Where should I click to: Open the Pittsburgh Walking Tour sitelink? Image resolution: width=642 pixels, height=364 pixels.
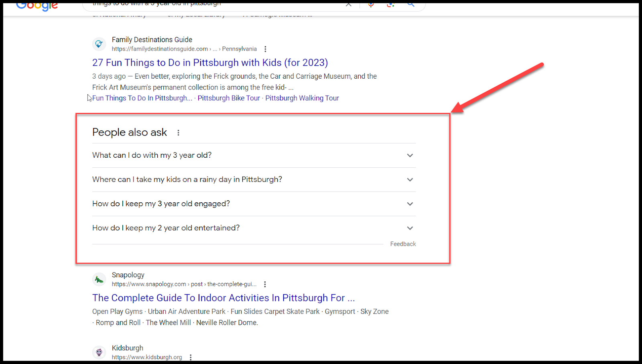click(x=302, y=98)
